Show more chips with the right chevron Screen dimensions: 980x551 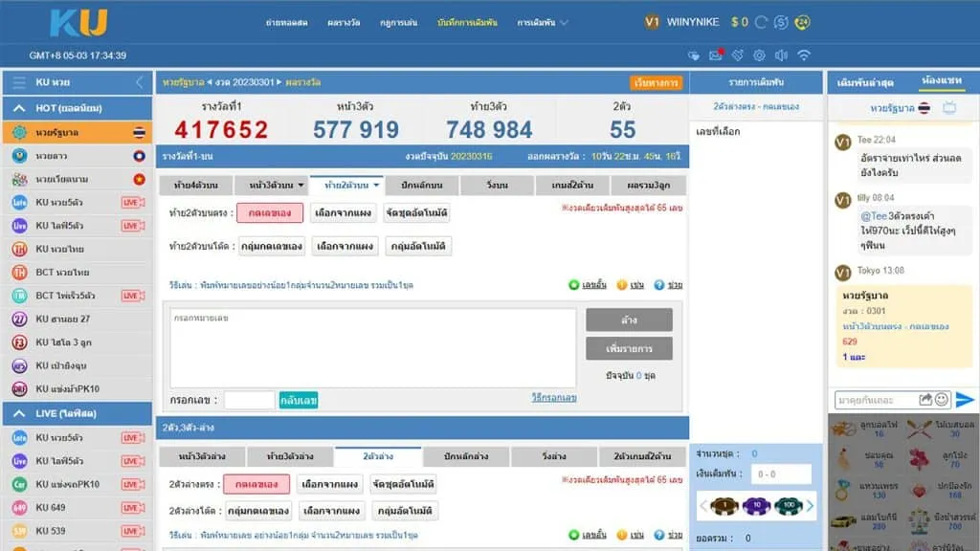click(x=810, y=505)
